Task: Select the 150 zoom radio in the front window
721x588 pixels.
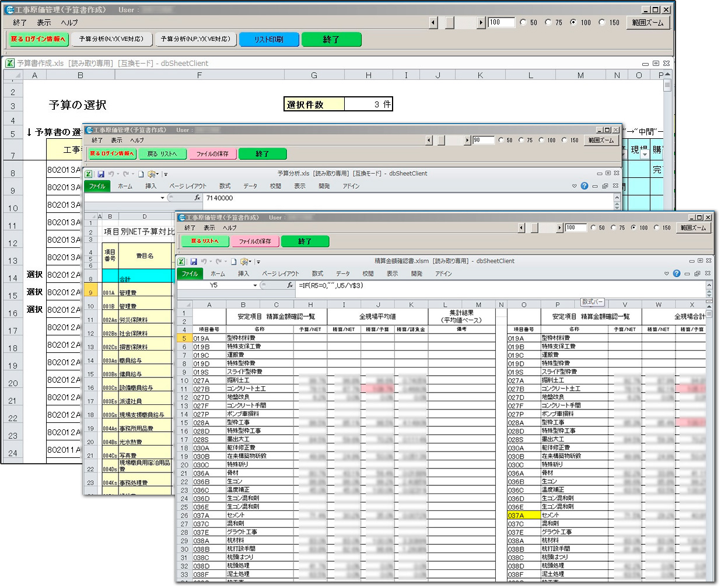Action: (656, 228)
